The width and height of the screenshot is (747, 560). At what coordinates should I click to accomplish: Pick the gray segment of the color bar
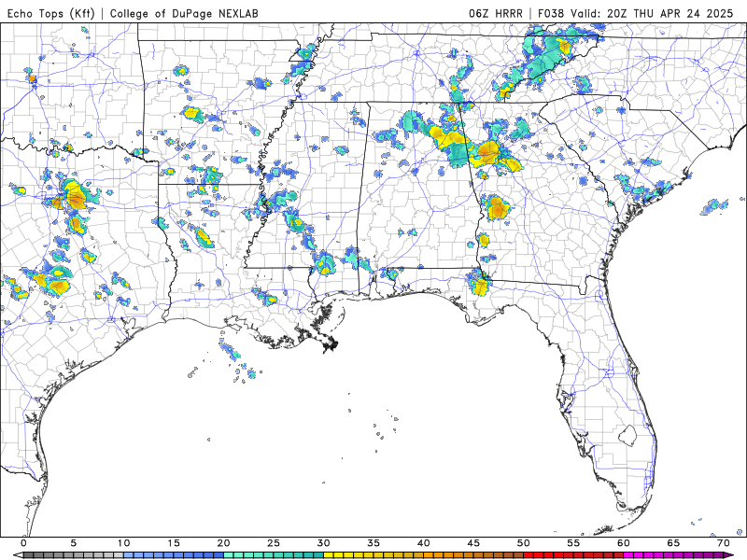pos(74,555)
